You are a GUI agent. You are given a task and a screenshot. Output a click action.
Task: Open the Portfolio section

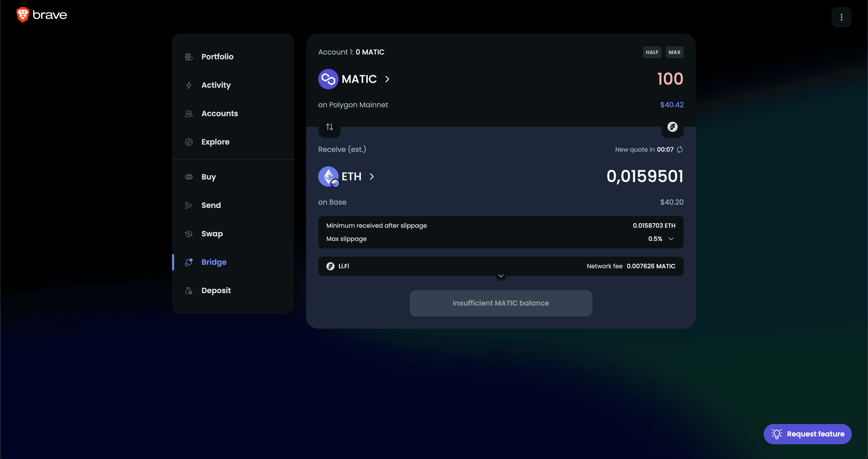(x=217, y=57)
